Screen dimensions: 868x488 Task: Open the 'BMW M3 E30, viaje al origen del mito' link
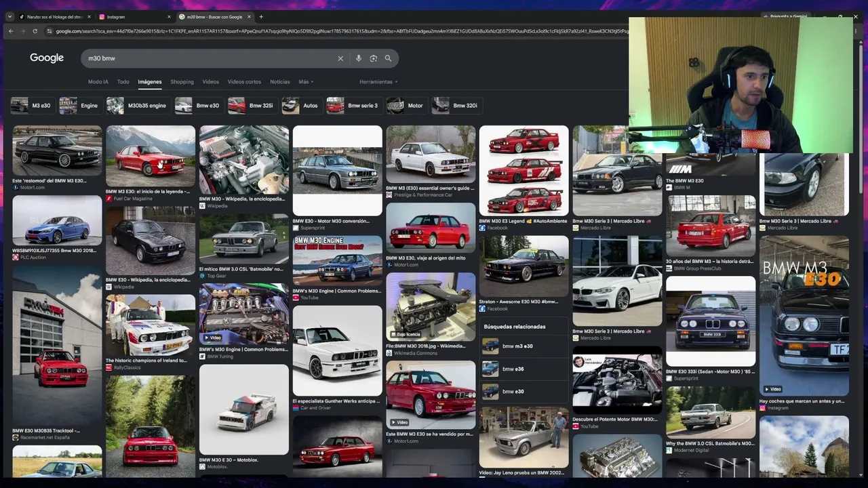426,258
